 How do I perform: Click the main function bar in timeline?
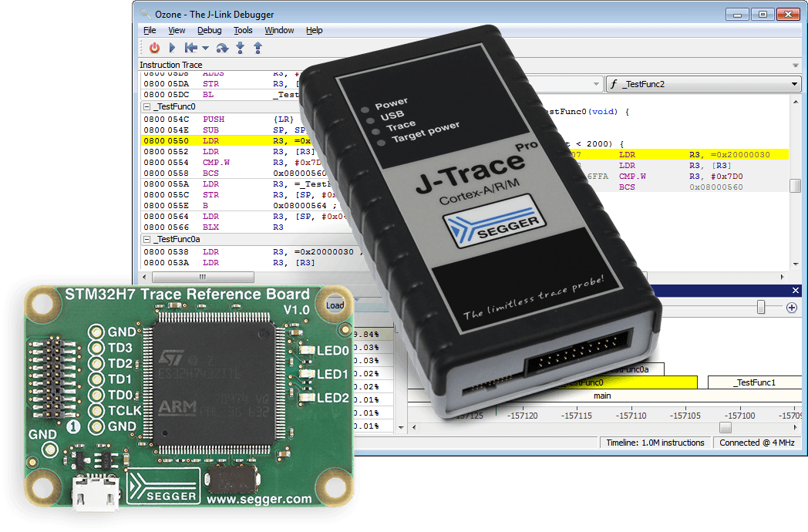602,396
